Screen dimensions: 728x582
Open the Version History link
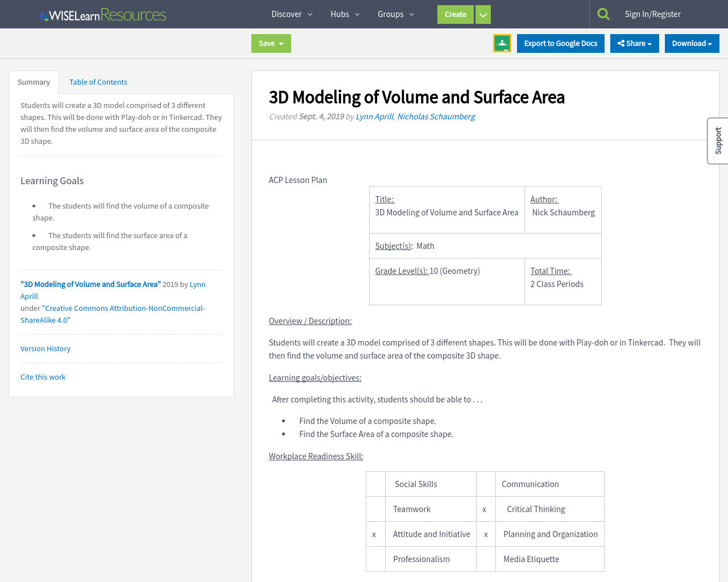coord(45,348)
